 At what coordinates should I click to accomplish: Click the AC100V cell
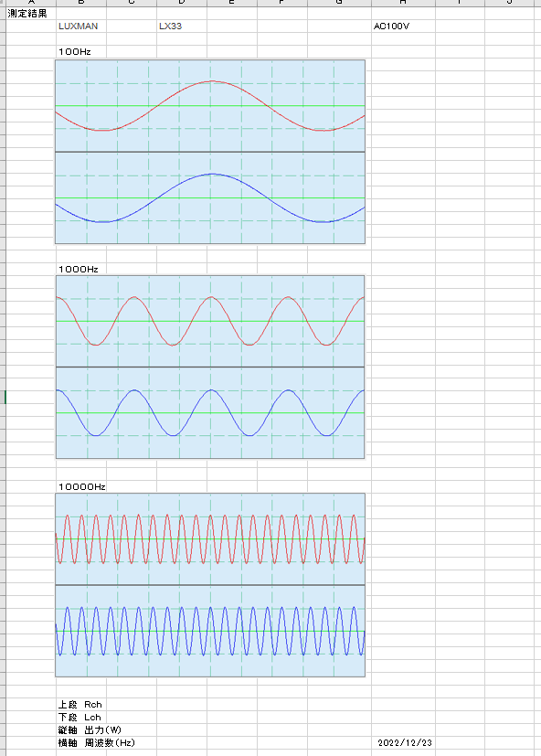pos(403,26)
